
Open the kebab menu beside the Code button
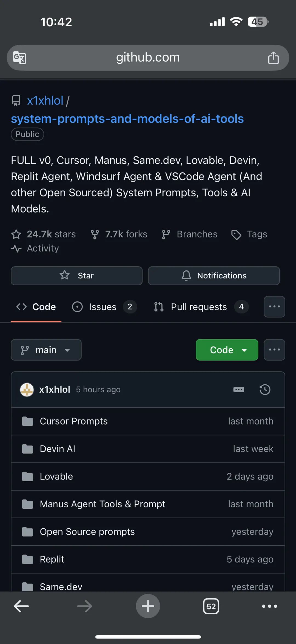[x=274, y=350]
